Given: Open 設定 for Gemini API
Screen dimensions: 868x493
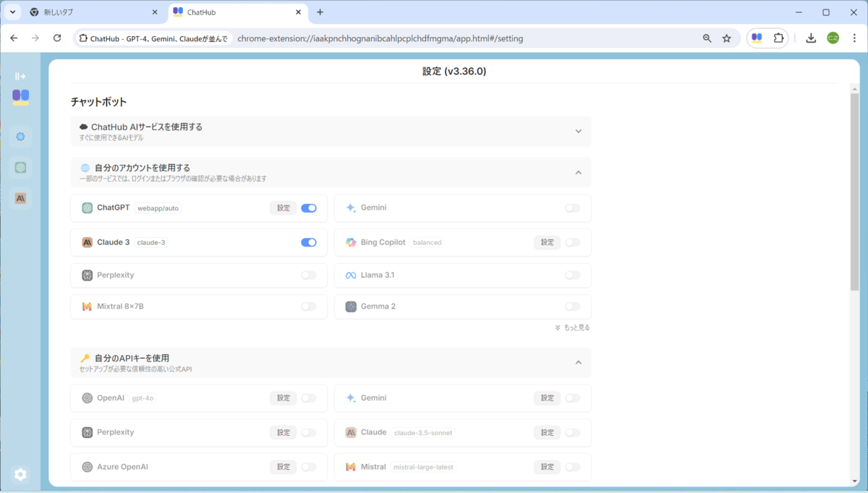Looking at the screenshot, I should [x=547, y=398].
